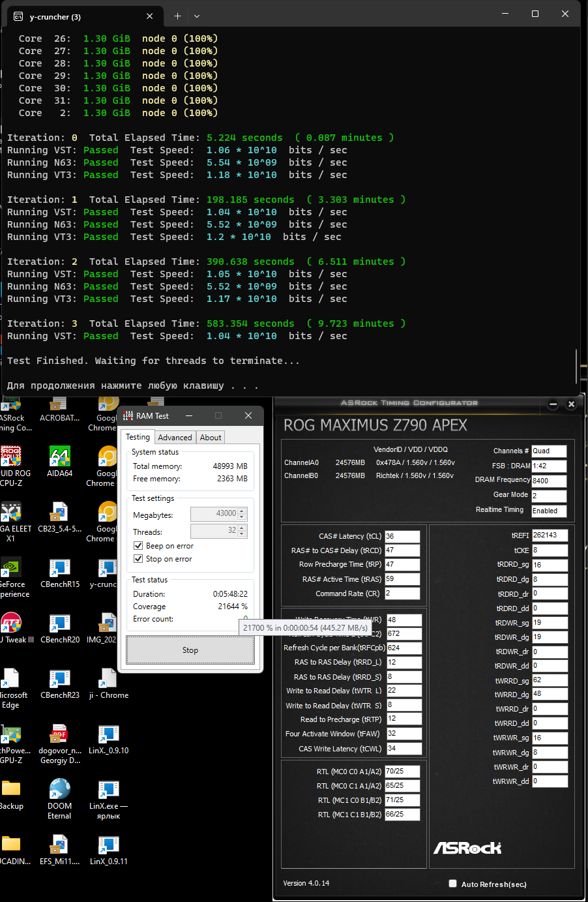Click the Gear Mode value field
This screenshot has height=902, width=588.
(549, 496)
